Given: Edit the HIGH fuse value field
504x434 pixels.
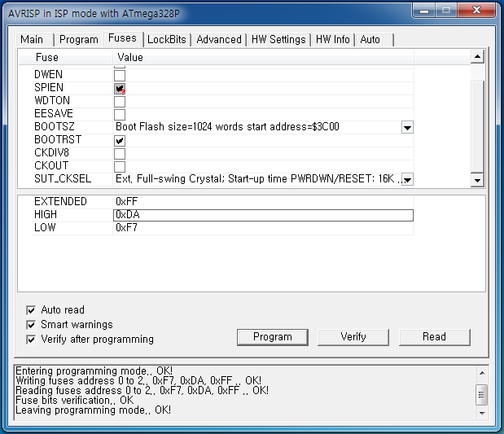Looking at the screenshot, I should coord(263,215).
